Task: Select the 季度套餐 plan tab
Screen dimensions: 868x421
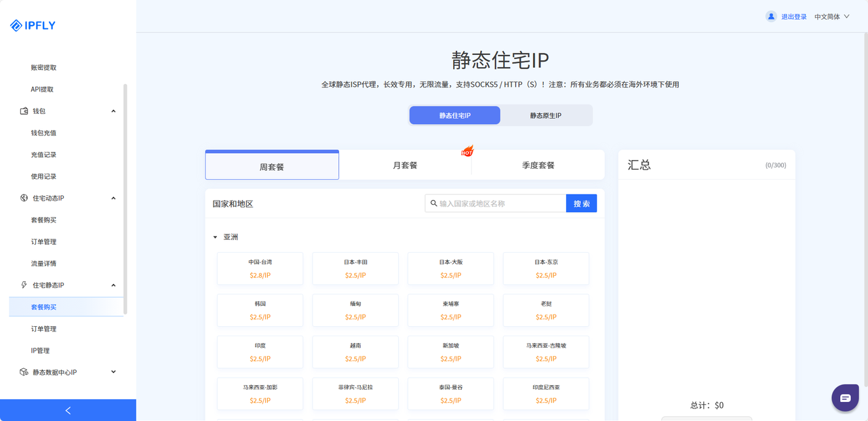Action: pyautogui.click(x=538, y=165)
